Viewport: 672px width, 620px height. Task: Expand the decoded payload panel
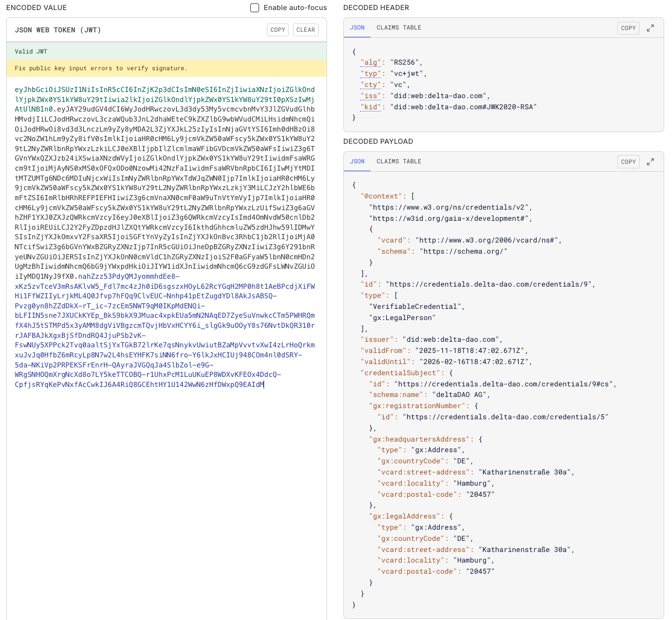point(650,162)
